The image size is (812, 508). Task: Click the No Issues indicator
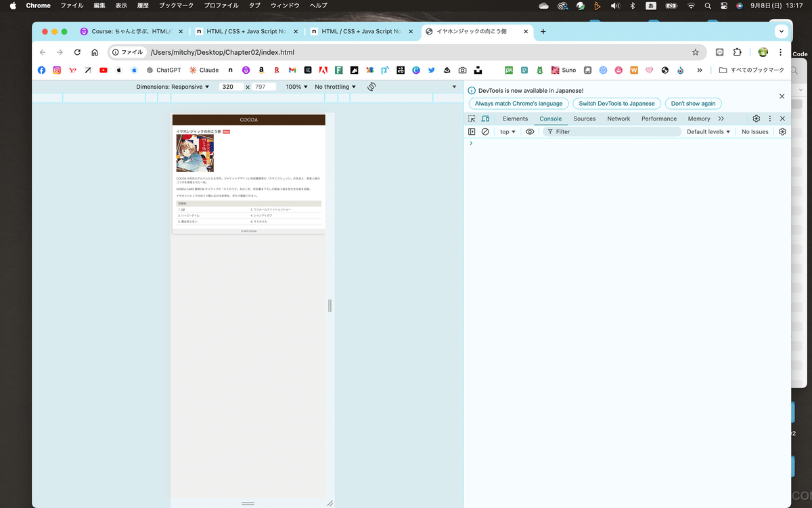754,131
